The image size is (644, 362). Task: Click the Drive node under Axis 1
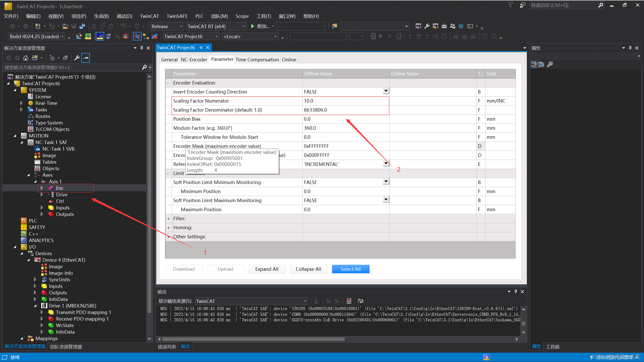coord(61,195)
